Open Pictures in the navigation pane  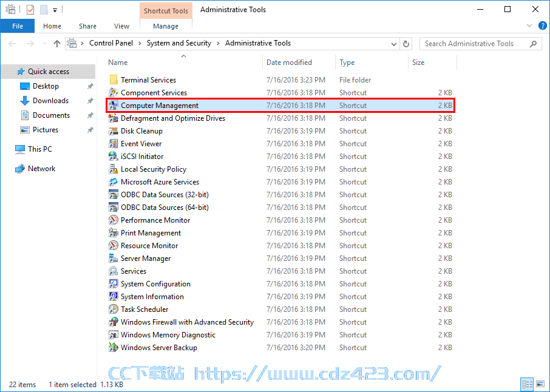[46, 130]
